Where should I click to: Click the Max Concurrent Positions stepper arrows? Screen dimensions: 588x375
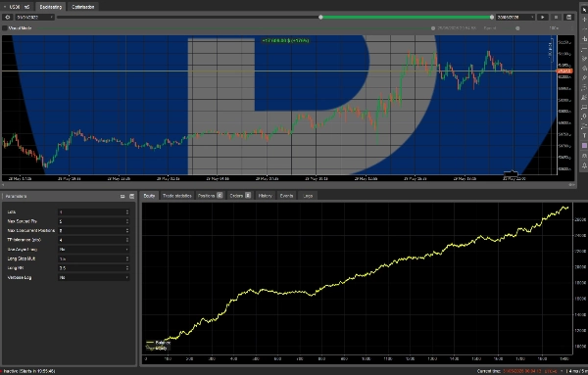(127, 231)
